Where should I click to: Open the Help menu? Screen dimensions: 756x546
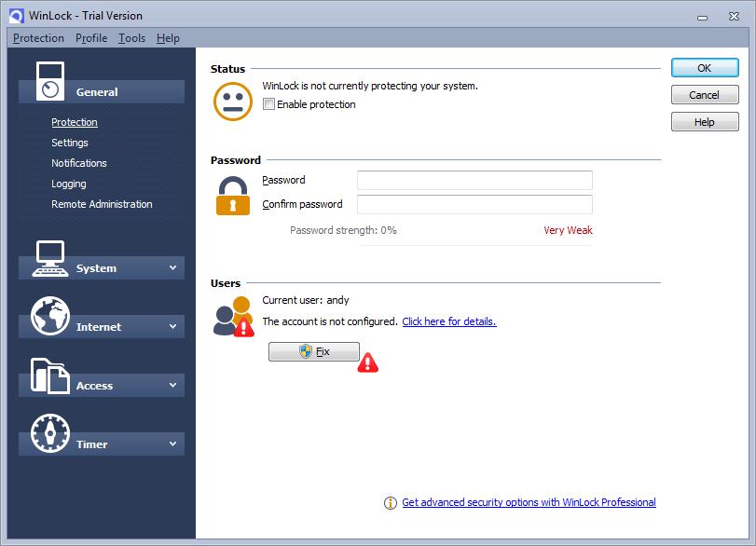click(x=168, y=38)
